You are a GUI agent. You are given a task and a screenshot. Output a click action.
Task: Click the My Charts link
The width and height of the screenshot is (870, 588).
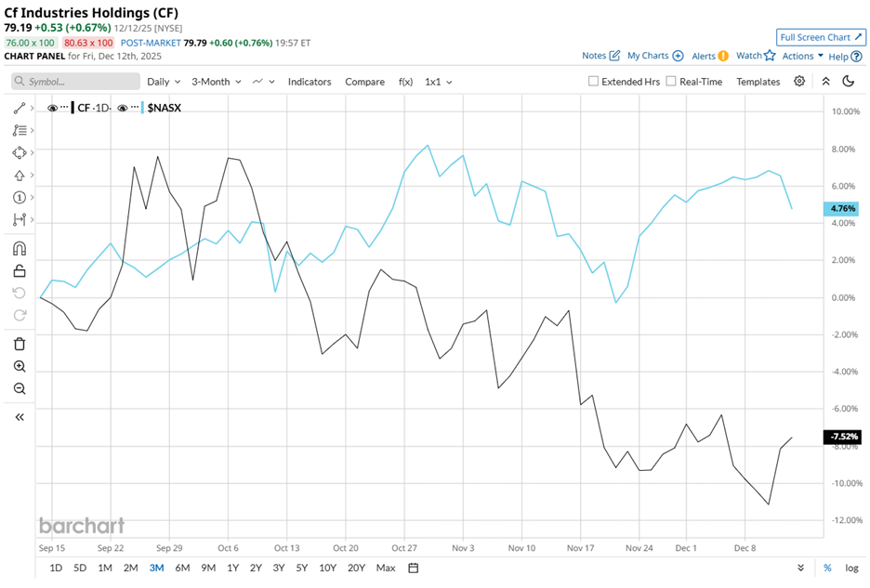tap(648, 56)
